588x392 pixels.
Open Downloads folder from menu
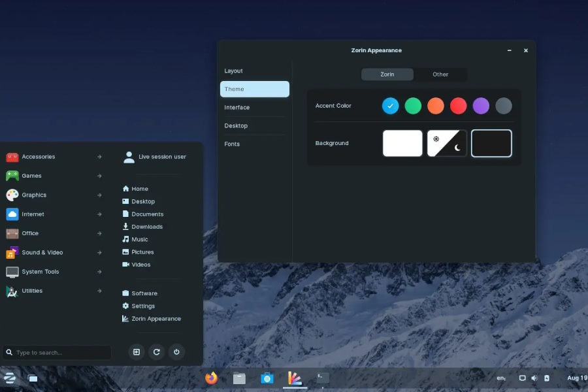(x=146, y=227)
